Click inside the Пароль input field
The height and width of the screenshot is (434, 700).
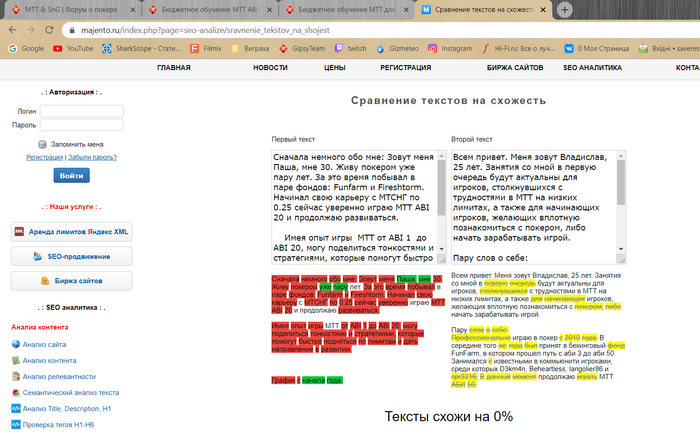[x=82, y=125]
